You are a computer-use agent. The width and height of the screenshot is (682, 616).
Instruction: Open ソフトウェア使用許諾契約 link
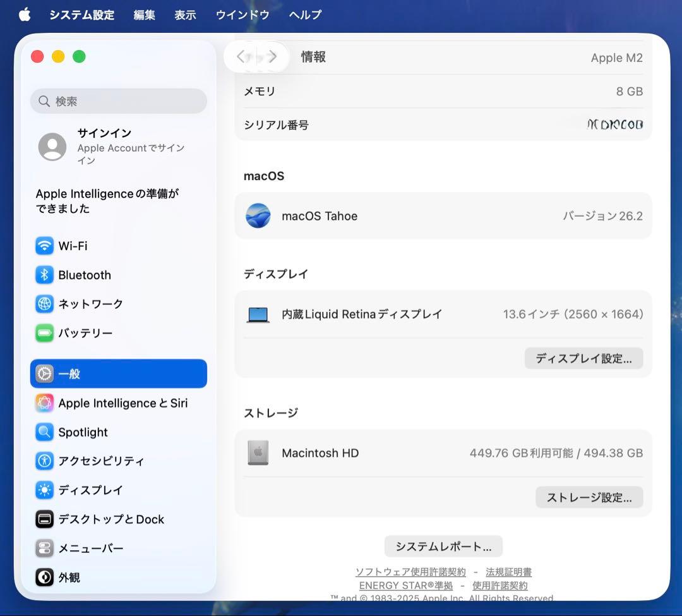tap(410, 572)
